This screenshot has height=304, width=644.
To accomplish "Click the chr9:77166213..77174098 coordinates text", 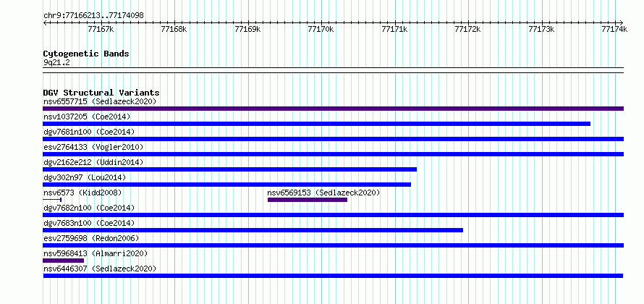I will click(93, 16).
